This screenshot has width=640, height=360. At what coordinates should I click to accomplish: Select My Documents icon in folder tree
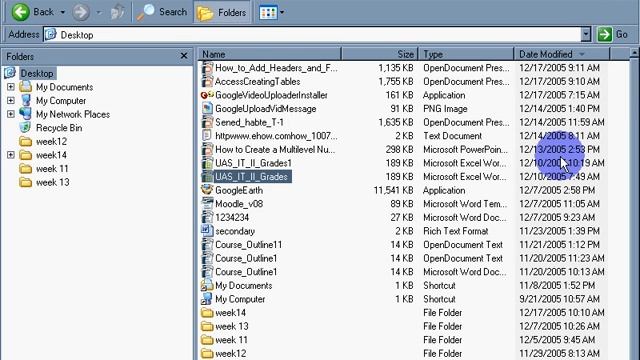pyautogui.click(x=25, y=87)
